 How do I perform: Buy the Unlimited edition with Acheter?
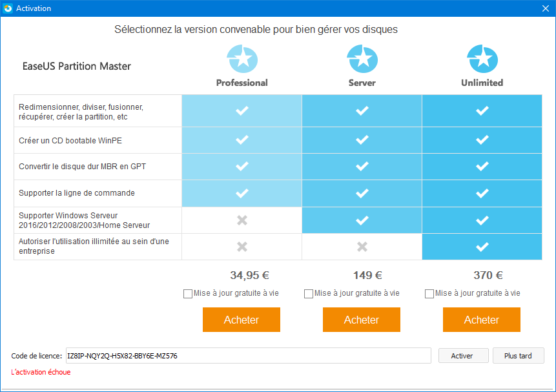tap(482, 320)
